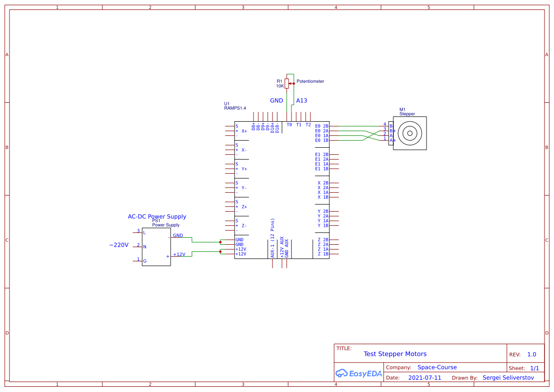Select the +12V label near PS1

(179, 254)
